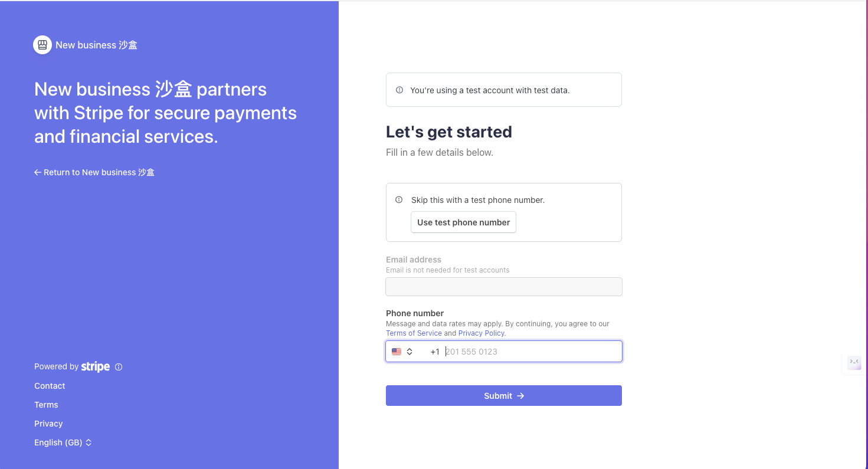This screenshot has height=469, width=868.
Task: Open info icon next to Stripe logo
Action: click(119, 367)
